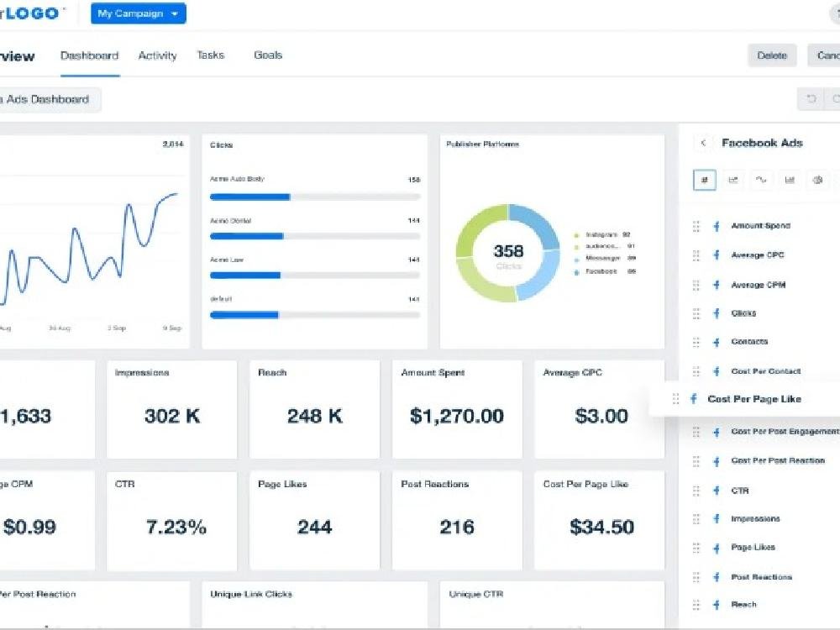Select the number stat widget type icon
The width and height of the screenshot is (840, 630).
click(x=705, y=179)
